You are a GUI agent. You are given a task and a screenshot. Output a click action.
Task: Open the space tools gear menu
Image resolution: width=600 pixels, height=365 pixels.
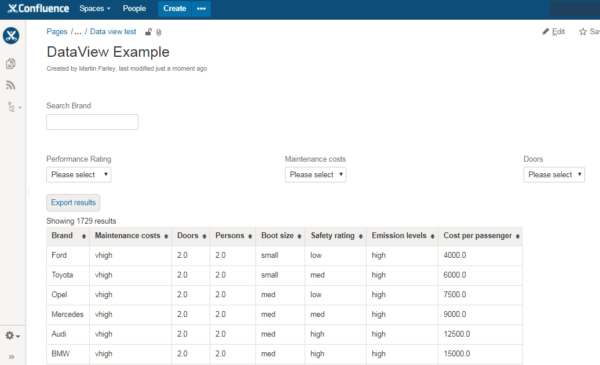click(12, 336)
